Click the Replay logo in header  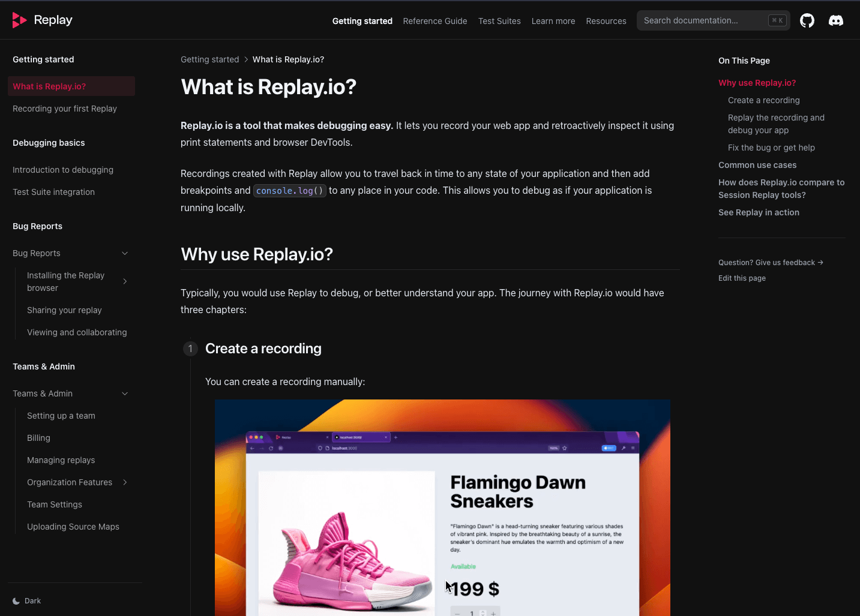pyautogui.click(x=42, y=20)
